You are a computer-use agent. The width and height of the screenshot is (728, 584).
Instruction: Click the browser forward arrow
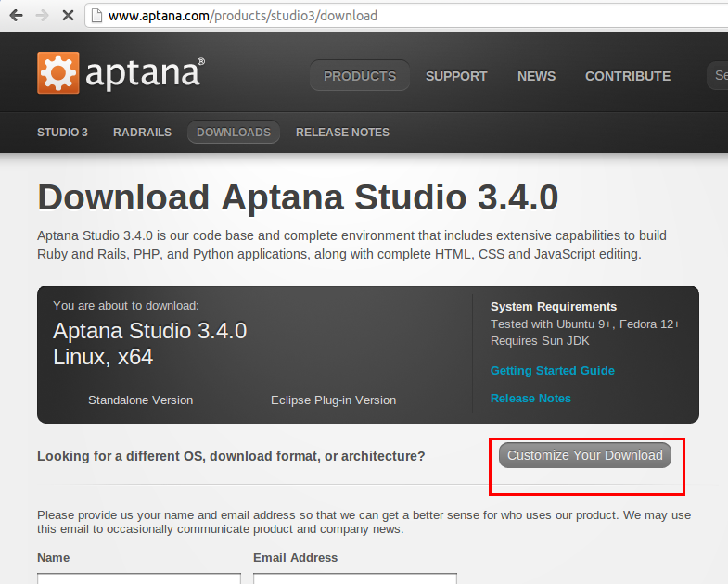(43, 16)
